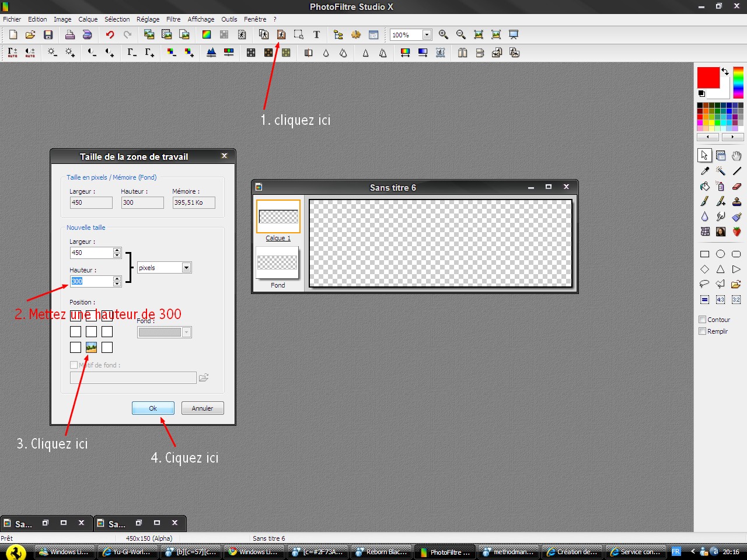747x560 pixels.
Task: Select the Fill bucket tool
Action: [705, 186]
